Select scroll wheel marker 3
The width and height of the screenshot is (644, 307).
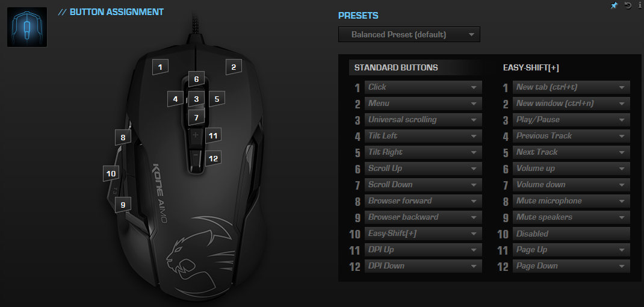tap(196, 99)
